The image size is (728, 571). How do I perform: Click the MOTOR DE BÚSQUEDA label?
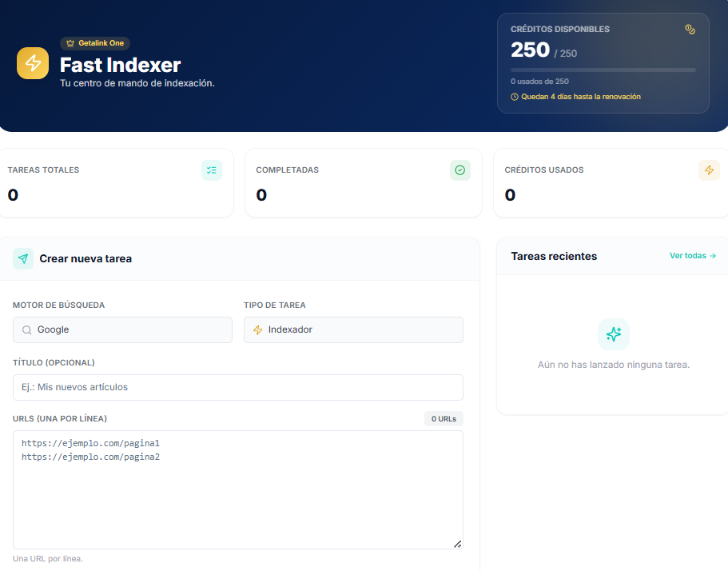[58, 305]
